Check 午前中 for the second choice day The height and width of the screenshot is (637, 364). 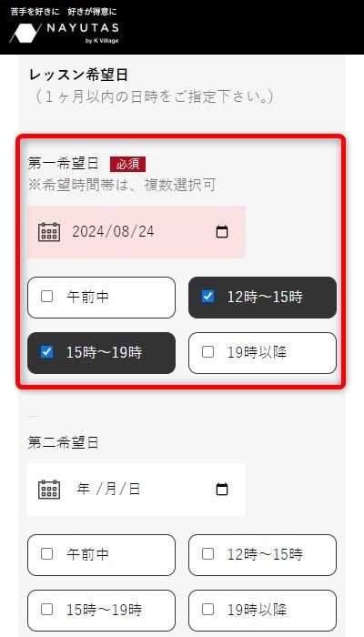click(101, 554)
